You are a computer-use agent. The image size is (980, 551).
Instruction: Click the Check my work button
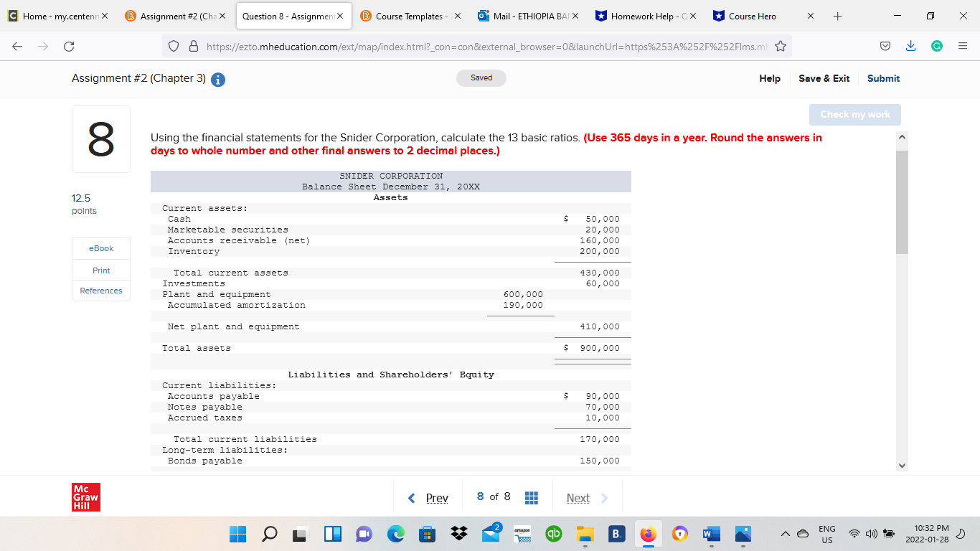click(855, 115)
